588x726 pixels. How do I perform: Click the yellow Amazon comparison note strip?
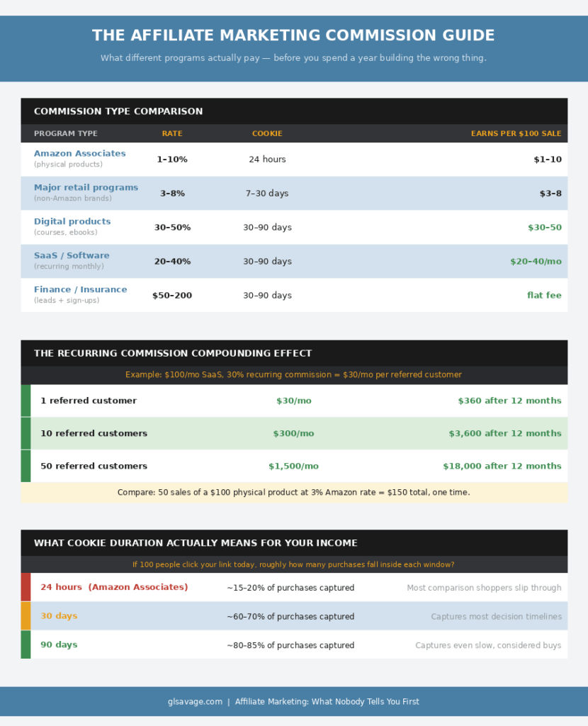294,492
